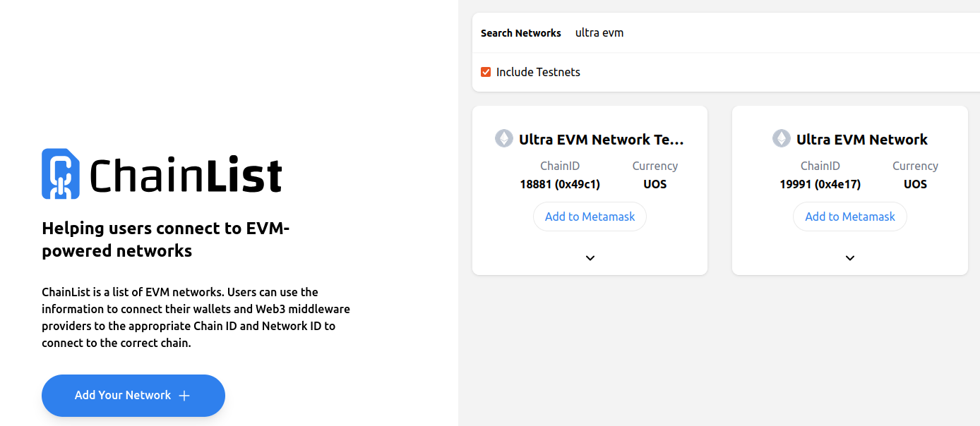The height and width of the screenshot is (426, 980).
Task: Click the "Helping users connect to EVM-powered networks" heading
Action: 166,239
